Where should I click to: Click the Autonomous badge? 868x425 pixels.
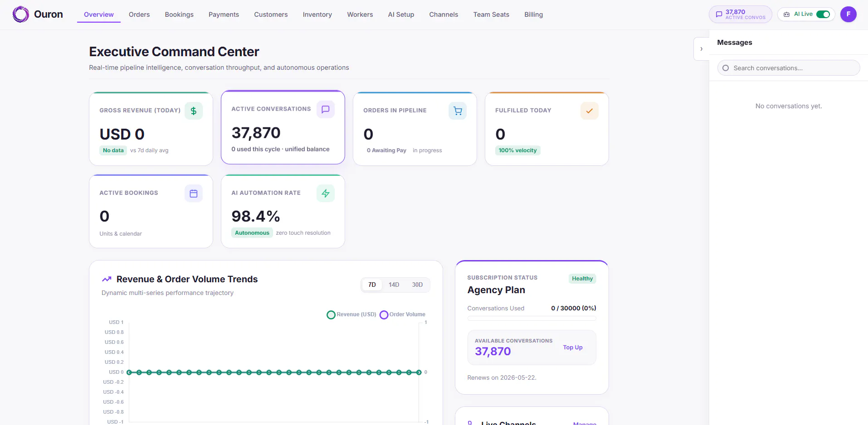coord(252,233)
